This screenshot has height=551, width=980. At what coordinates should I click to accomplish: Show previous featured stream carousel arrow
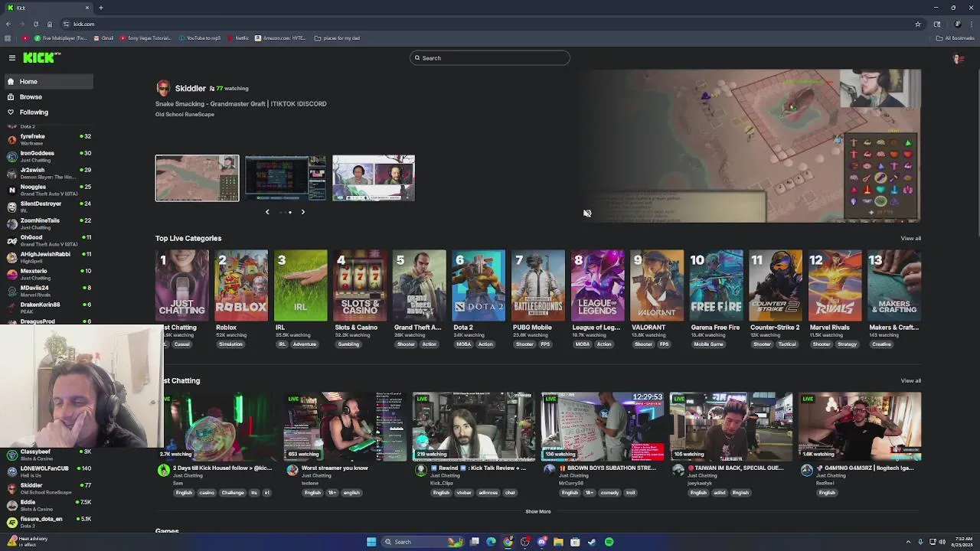pyautogui.click(x=267, y=212)
